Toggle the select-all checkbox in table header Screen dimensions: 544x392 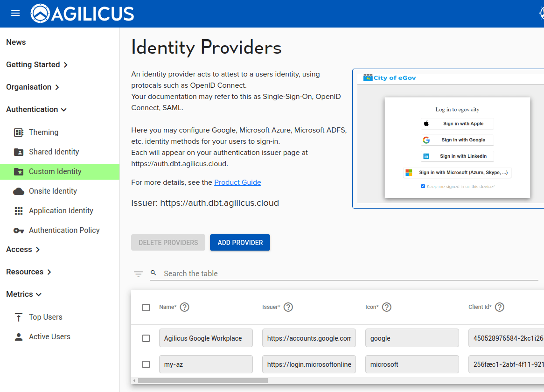[146, 308]
